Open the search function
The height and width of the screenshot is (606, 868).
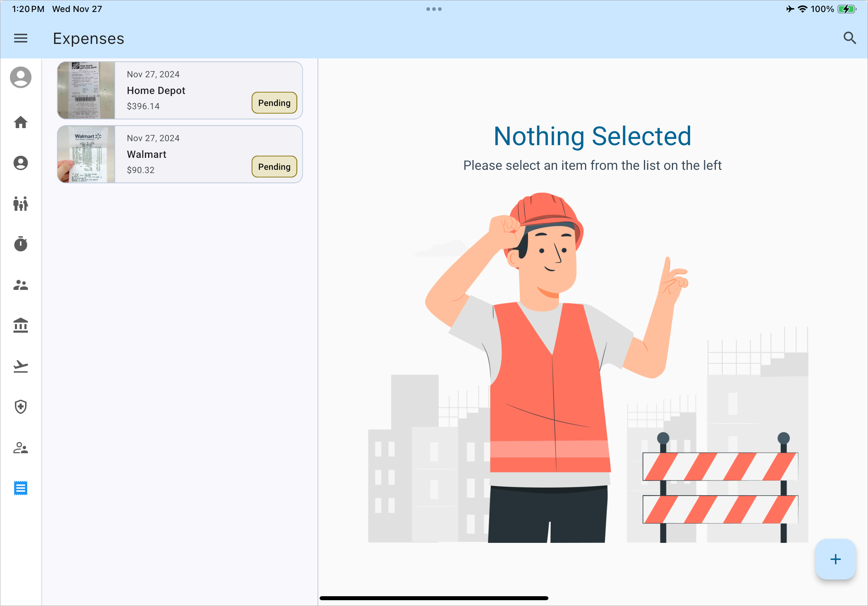click(x=850, y=38)
